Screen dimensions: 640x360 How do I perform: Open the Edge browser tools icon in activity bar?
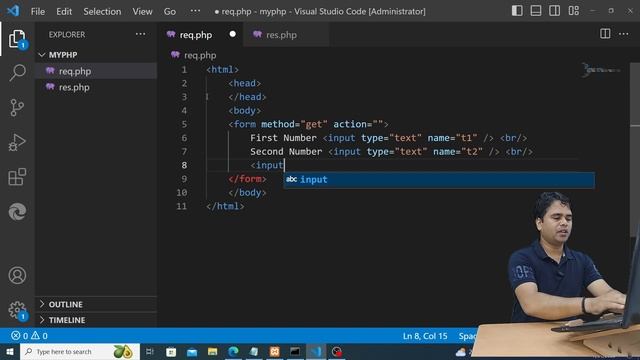click(x=17, y=212)
